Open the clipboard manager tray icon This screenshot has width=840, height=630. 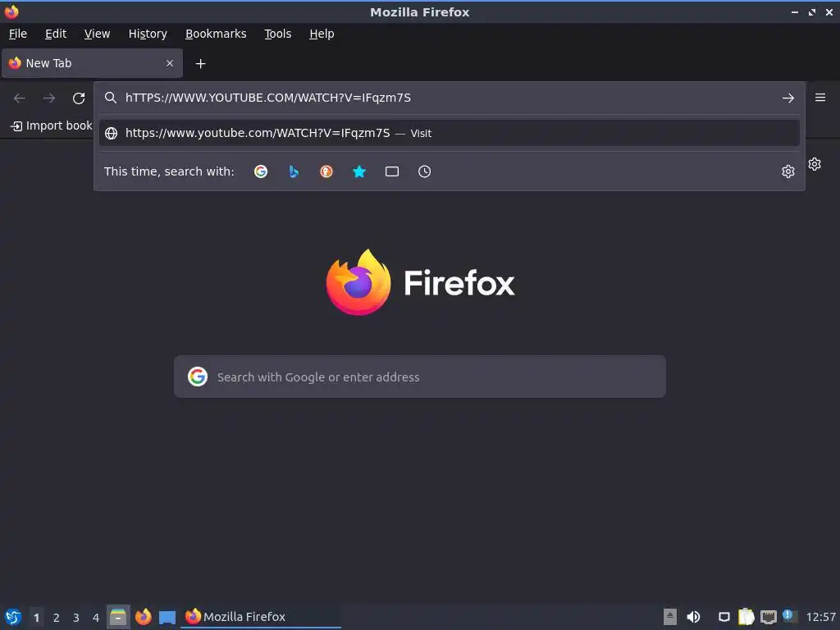[x=746, y=617]
